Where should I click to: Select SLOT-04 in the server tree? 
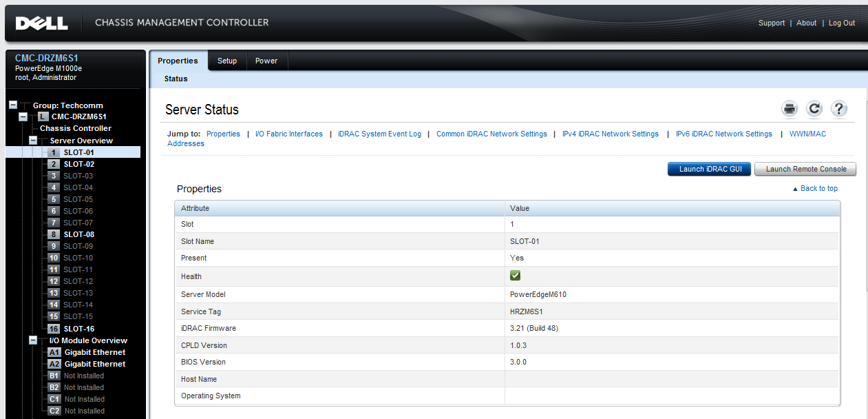[x=78, y=187]
